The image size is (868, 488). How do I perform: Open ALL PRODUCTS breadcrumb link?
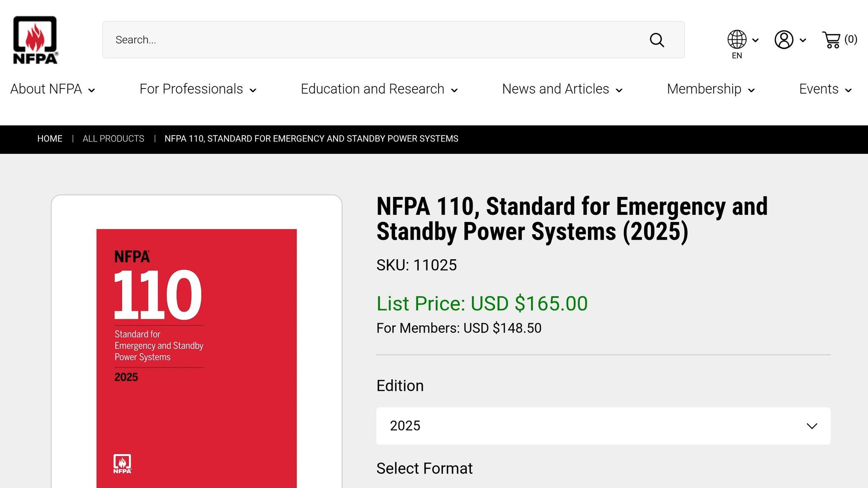113,139
